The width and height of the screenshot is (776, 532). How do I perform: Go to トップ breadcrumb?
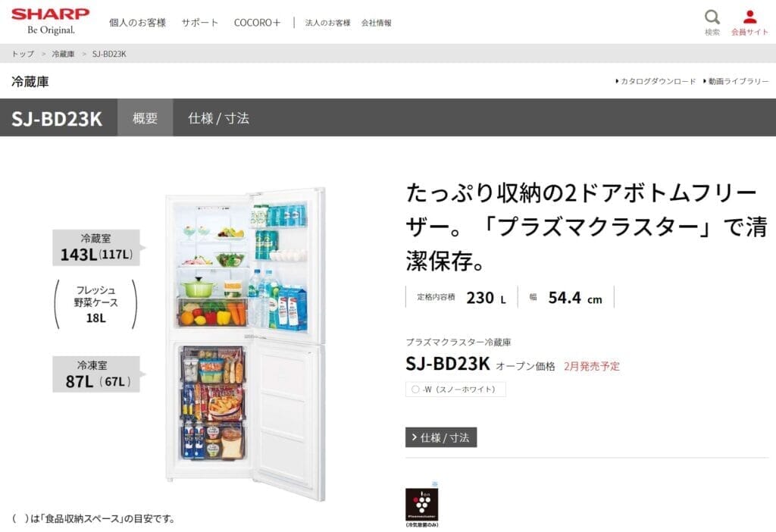click(23, 54)
